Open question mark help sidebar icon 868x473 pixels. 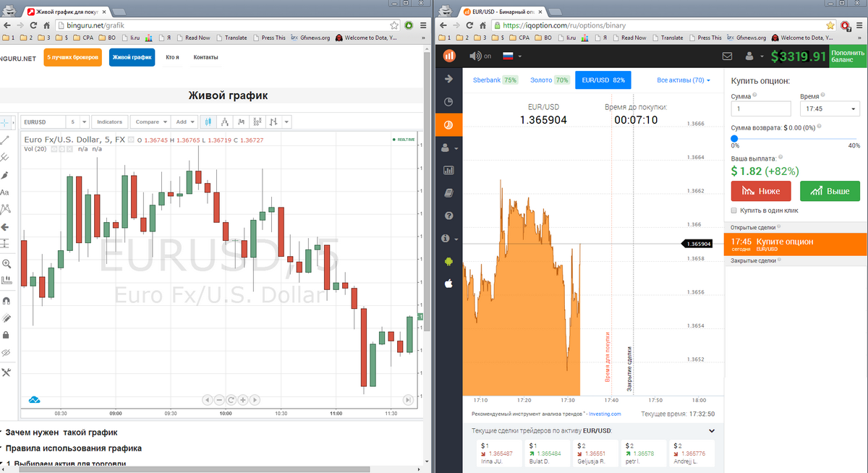point(448,216)
